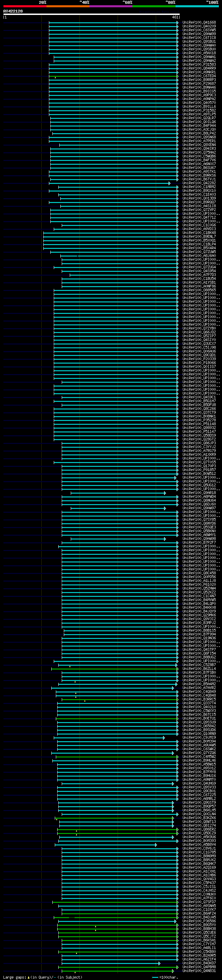Open hit UniRef100_A7RG79
The width and height of the screenshot is (222, 980).
pos(199,451)
